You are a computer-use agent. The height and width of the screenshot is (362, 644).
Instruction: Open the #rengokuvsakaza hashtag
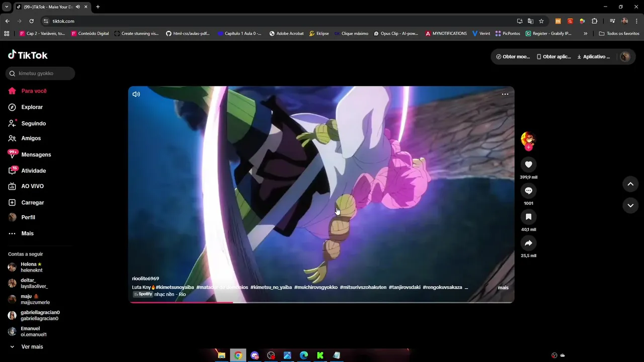coord(442,287)
